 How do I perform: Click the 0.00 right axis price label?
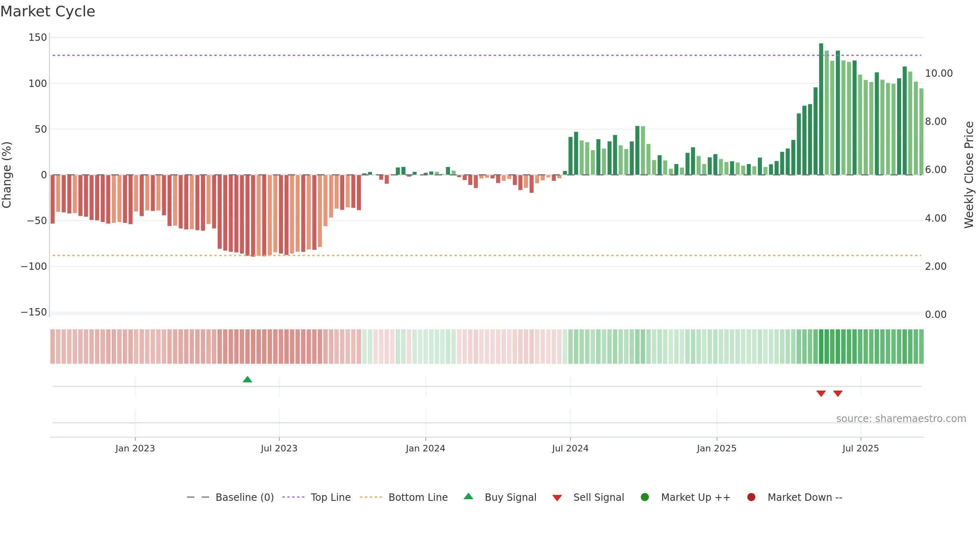coord(936,315)
